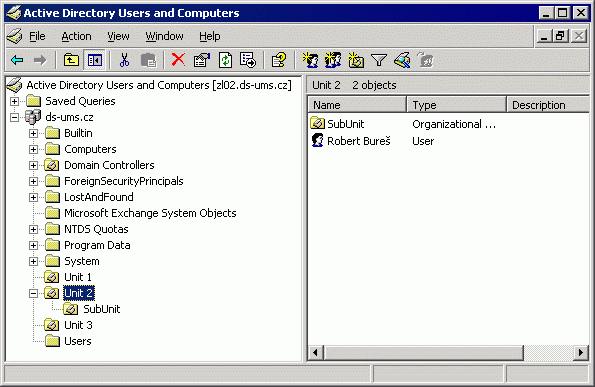Click the horizontal scrollbar right arrow
595x387 pixels.
(x=581, y=352)
